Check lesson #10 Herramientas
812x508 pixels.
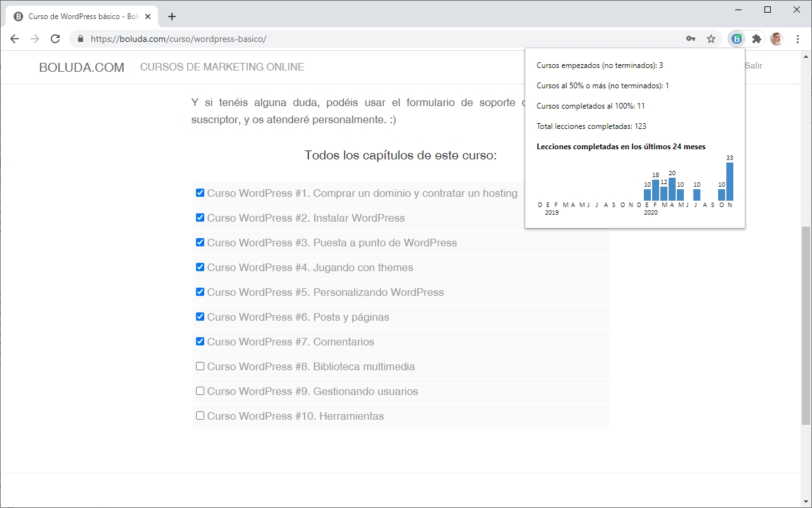point(200,415)
